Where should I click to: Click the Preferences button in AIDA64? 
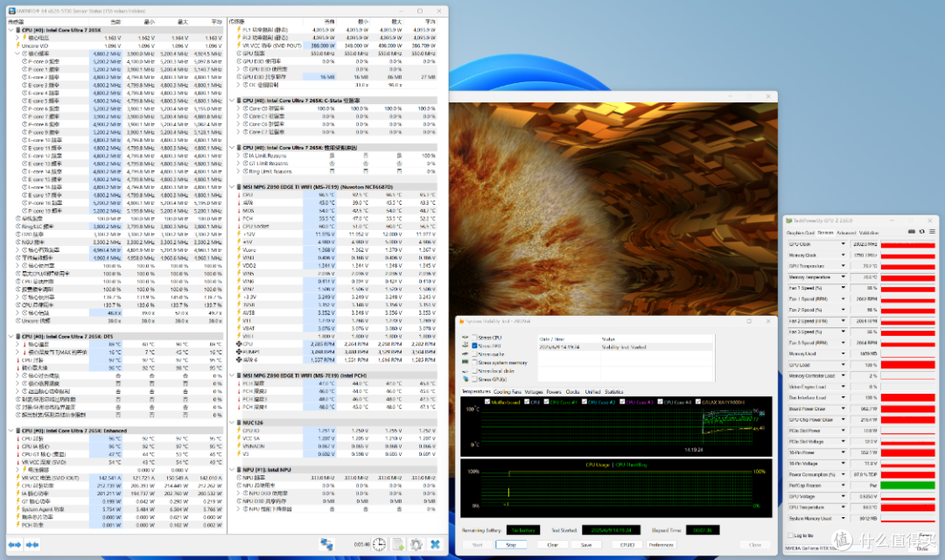click(x=661, y=544)
